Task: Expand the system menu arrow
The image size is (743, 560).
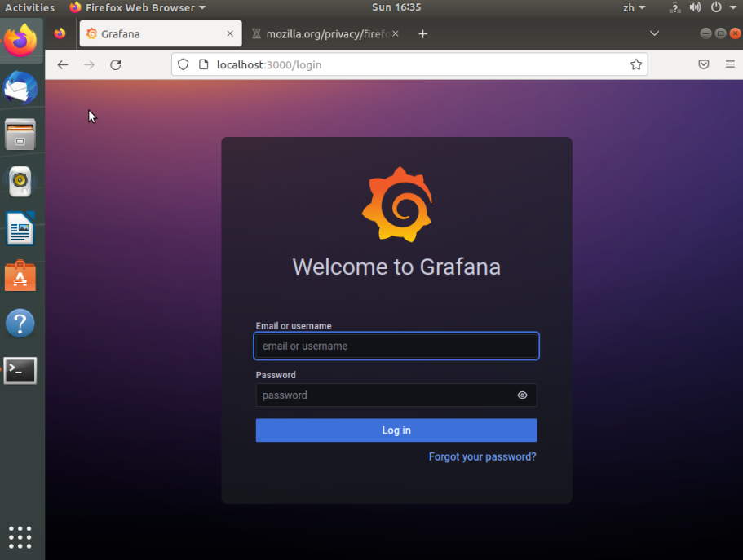Action: point(732,7)
